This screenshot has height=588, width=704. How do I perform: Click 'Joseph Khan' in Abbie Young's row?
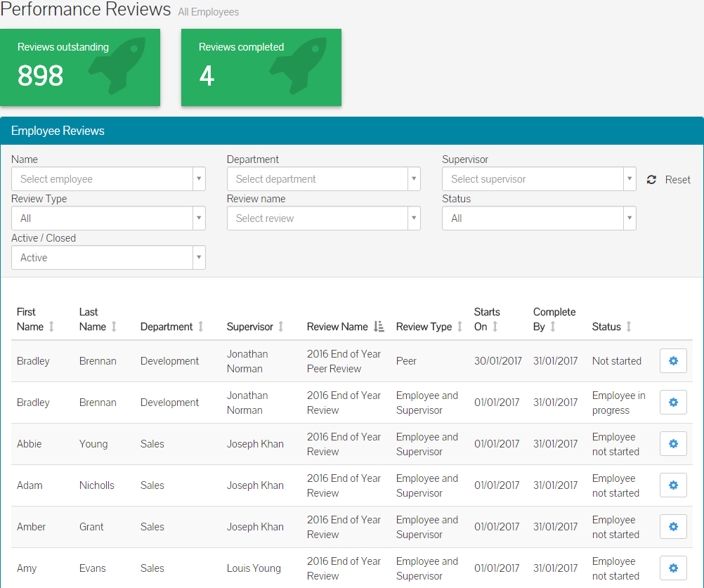pyautogui.click(x=255, y=444)
